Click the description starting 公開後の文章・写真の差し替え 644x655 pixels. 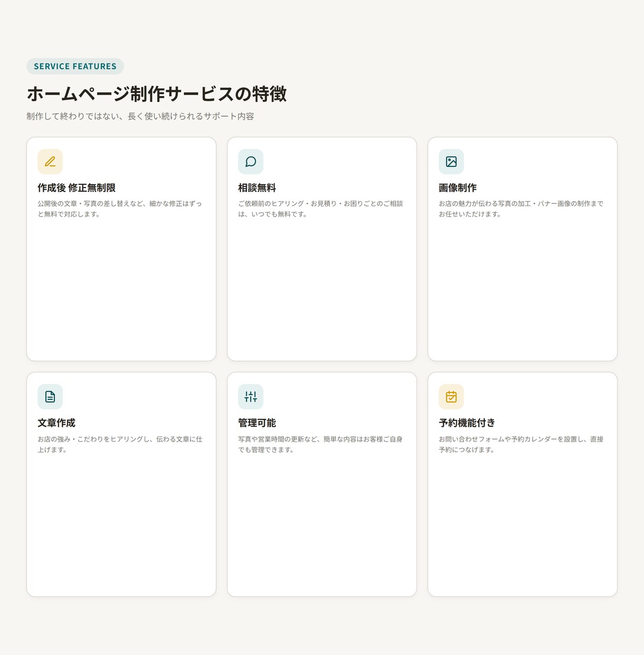pos(120,209)
